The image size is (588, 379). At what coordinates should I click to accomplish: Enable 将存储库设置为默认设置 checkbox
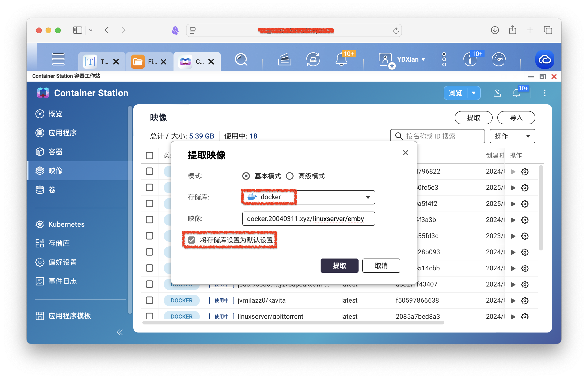191,239
